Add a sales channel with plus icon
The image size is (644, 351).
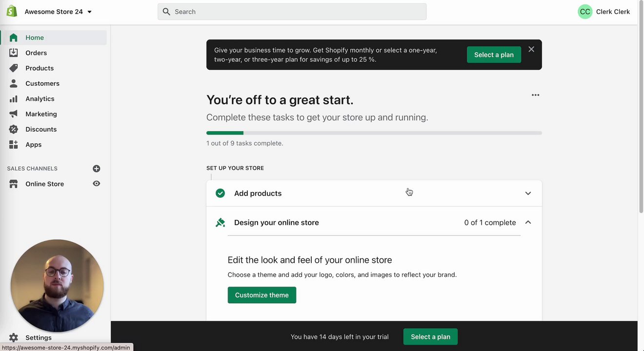click(97, 169)
